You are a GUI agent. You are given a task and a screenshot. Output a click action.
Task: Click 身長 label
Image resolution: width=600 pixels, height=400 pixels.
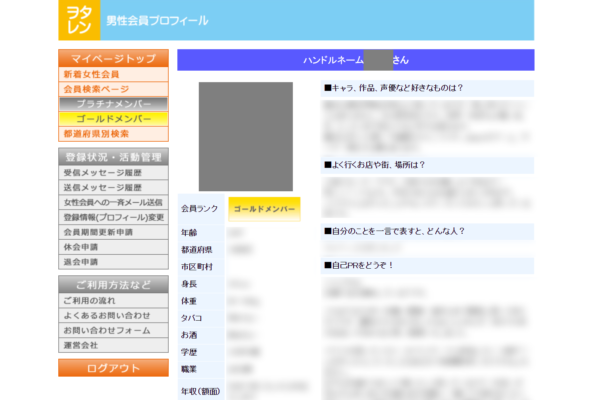click(x=189, y=284)
